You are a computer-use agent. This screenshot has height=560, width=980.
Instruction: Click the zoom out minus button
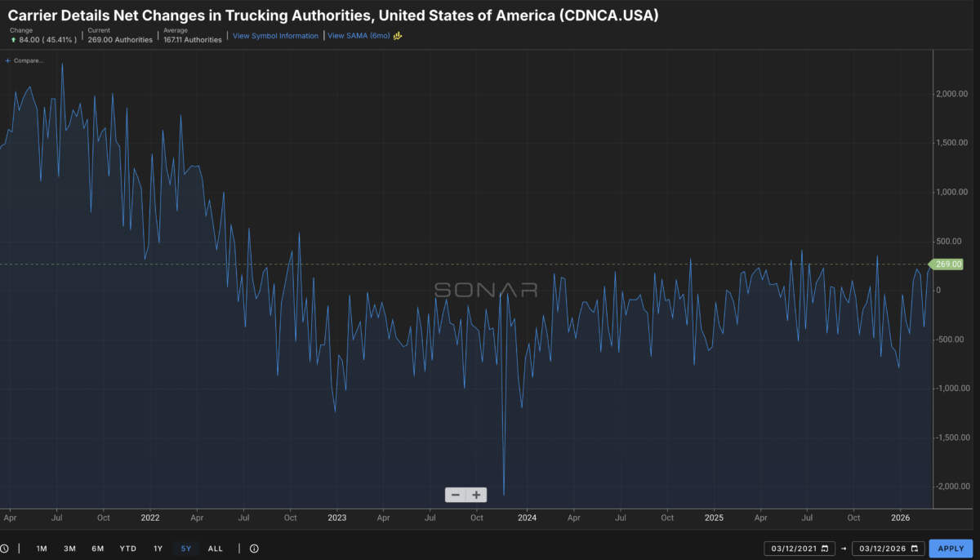[x=456, y=495]
